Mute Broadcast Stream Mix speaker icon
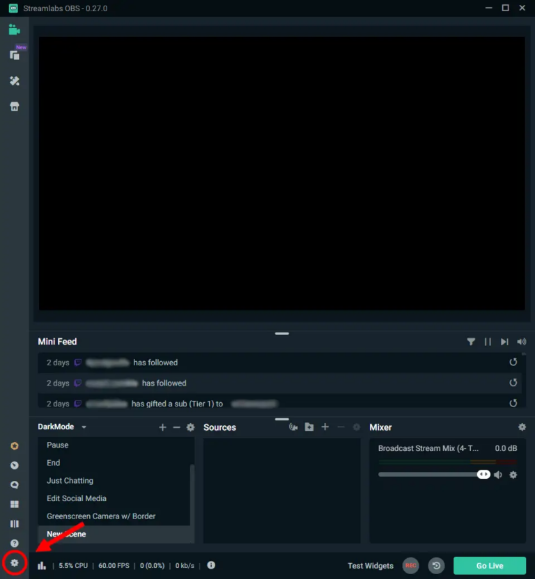 (499, 475)
